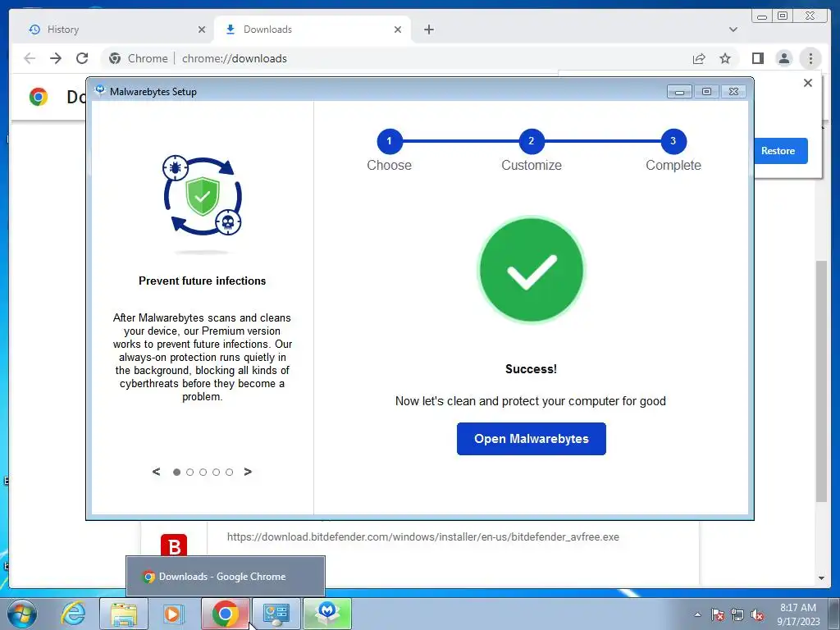Dismiss the Restore popup with X

click(808, 83)
